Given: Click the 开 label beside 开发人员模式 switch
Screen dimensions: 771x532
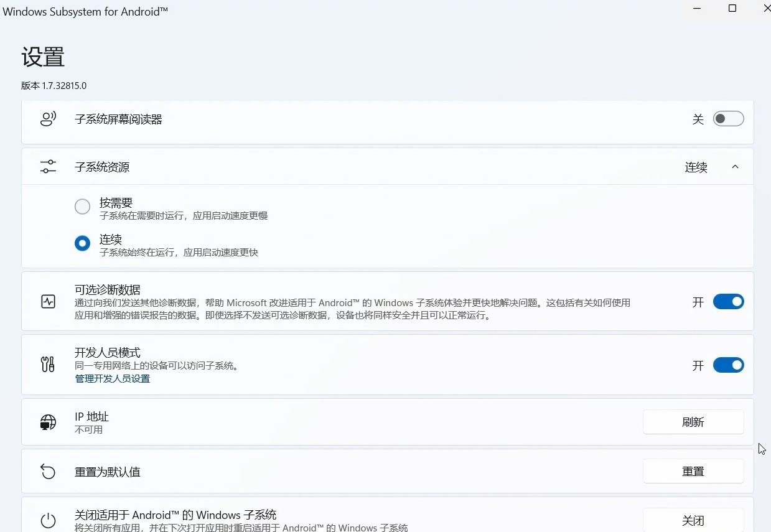Looking at the screenshot, I should point(698,365).
